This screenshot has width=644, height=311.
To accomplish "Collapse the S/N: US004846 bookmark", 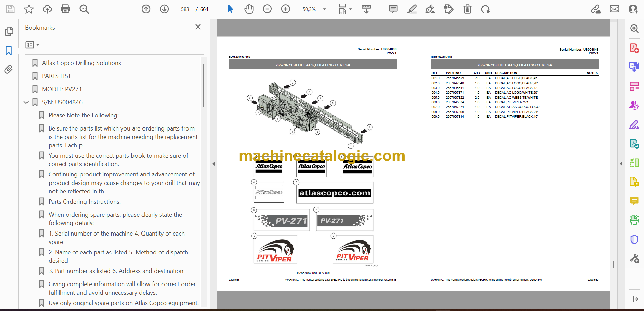I will 26,102.
